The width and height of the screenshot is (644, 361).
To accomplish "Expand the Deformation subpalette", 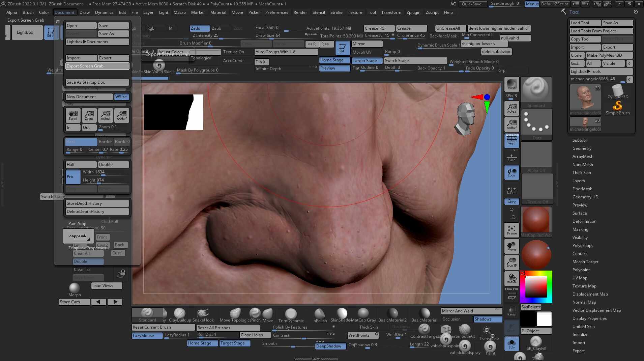I will 584,221.
